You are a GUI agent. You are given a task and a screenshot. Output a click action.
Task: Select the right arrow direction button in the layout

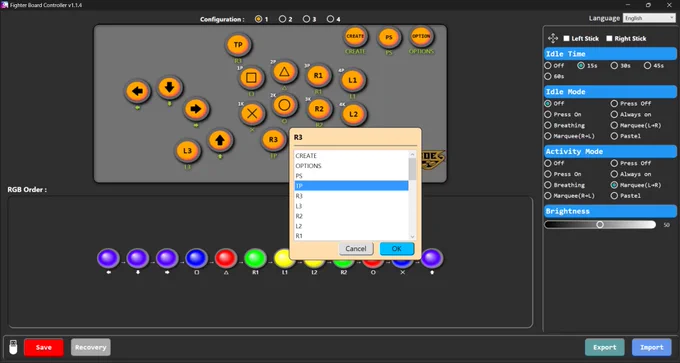click(x=196, y=109)
